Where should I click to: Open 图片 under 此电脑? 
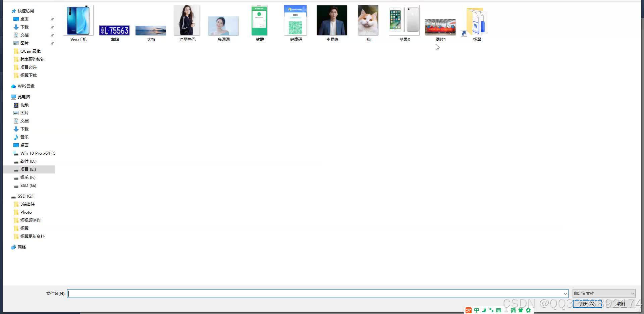[x=24, y=113]
